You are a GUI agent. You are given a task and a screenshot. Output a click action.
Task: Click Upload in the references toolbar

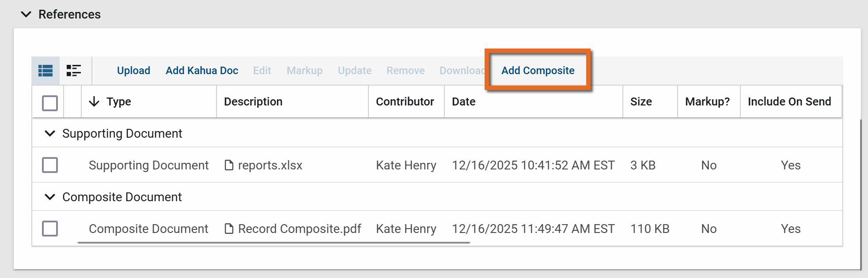133,71
